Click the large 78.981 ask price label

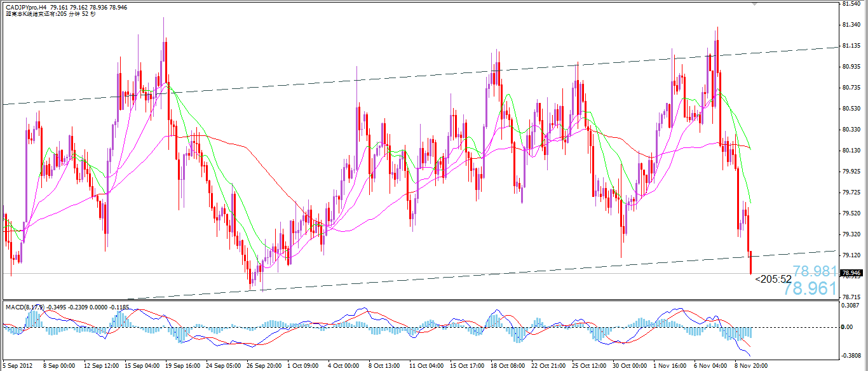pyautogui.click(x=815, y=271)
